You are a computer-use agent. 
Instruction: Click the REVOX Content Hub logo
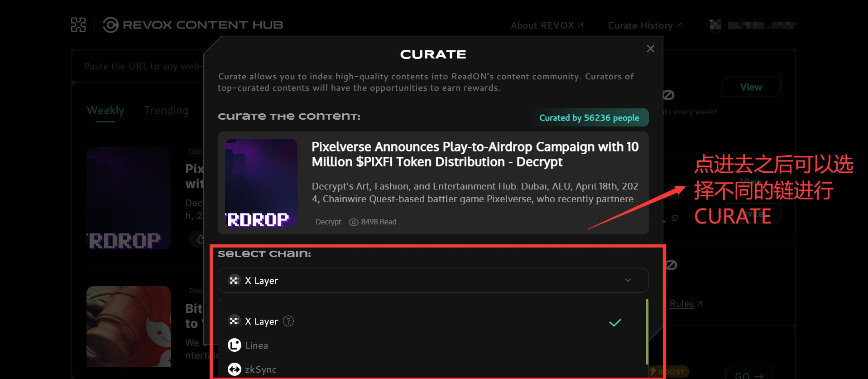[x=193, y=25]
